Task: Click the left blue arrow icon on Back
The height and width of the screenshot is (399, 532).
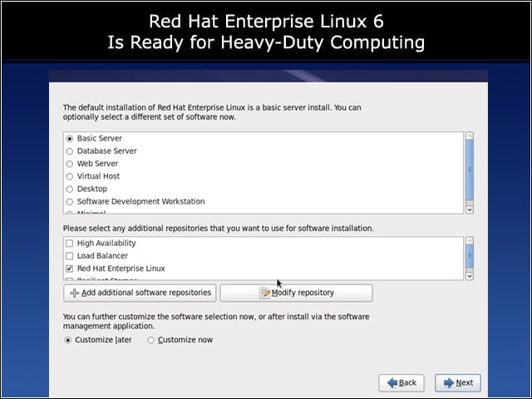Action: click(392, 383)
